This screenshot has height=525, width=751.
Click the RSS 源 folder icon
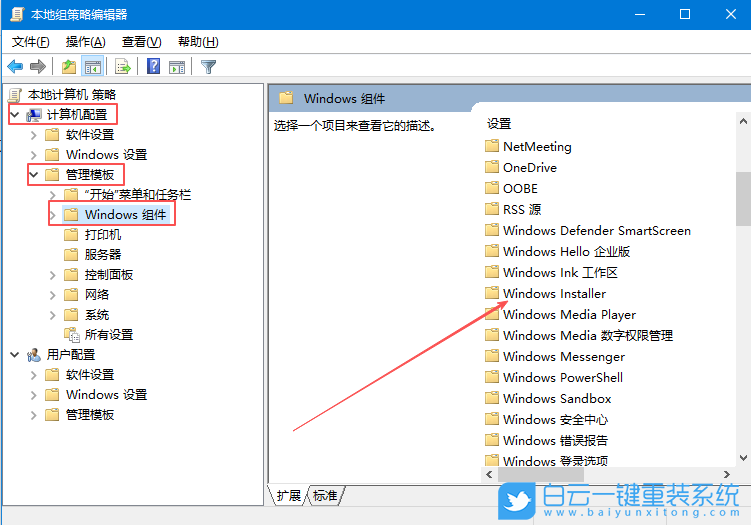[492, 208]
